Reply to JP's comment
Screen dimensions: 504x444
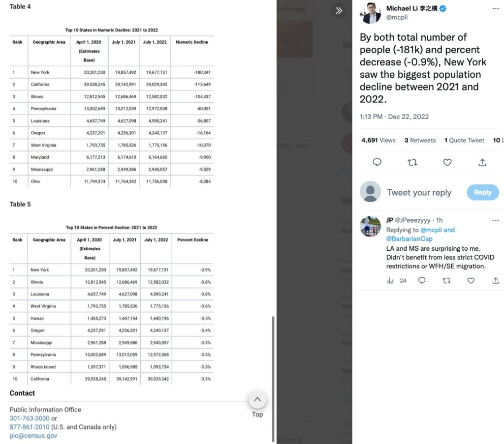[x=422, y=280]
